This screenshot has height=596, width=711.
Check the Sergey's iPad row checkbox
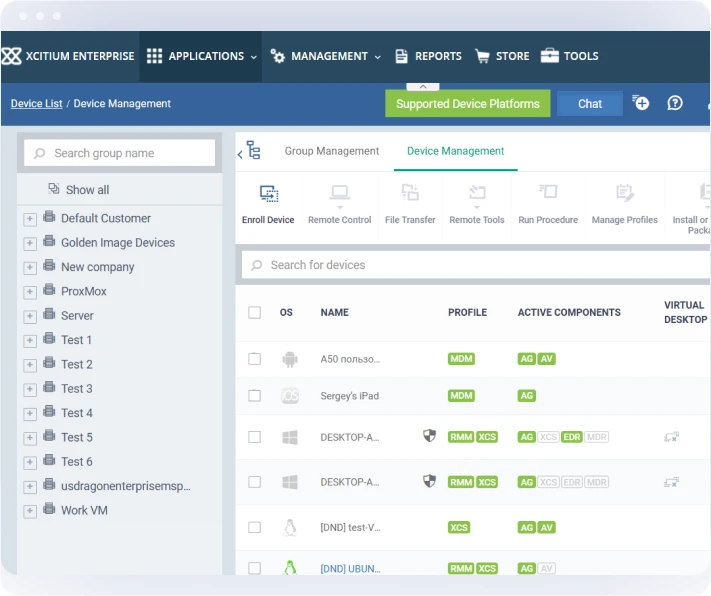point(254,396)
